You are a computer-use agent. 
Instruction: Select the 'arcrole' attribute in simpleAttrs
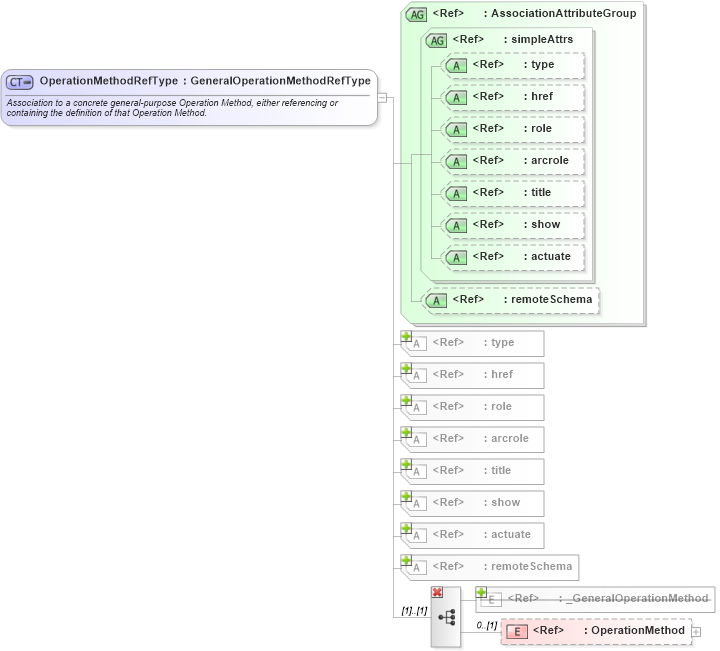click(x=513, y=161)
